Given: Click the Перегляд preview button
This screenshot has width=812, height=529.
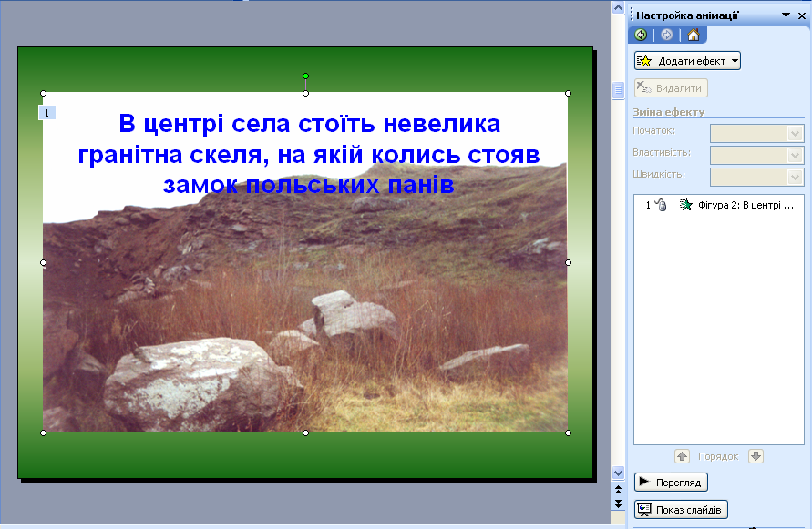Looking at the screenshot, I should [671, 483].
